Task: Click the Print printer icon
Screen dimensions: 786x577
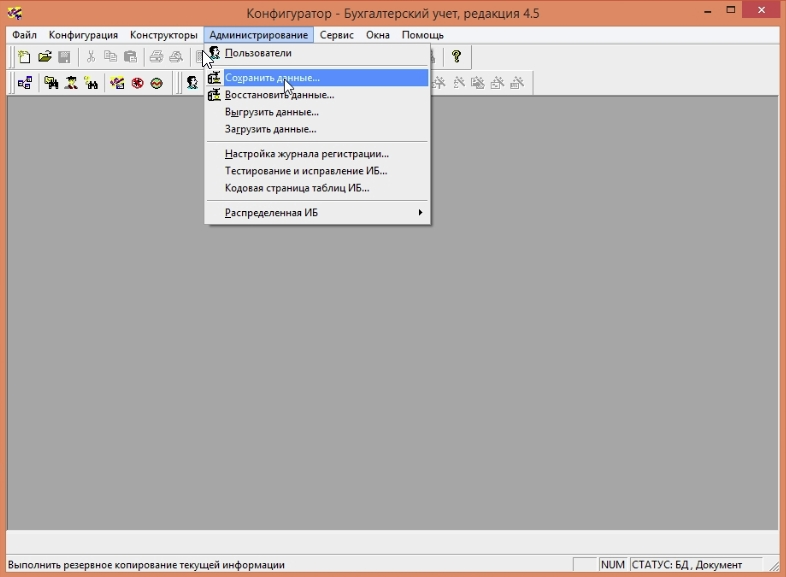Action: coord(156,57)
